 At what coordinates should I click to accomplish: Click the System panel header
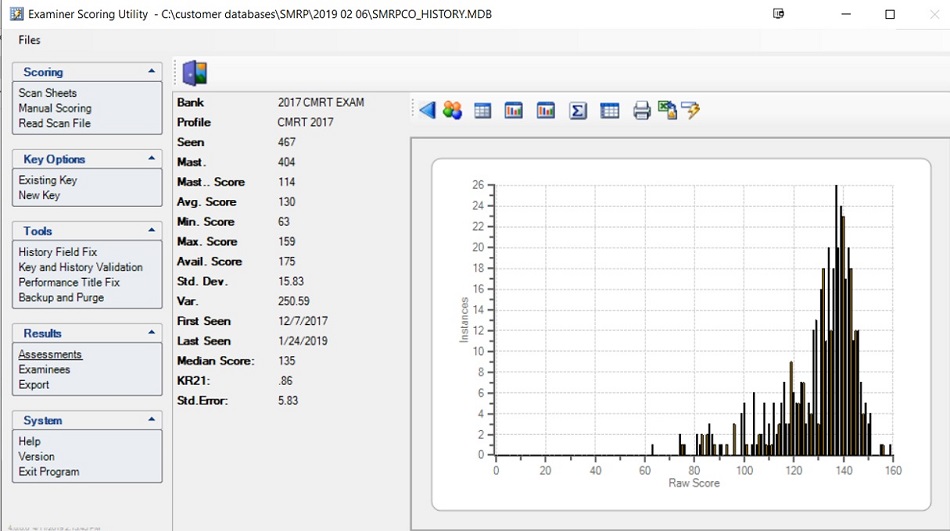point(87,420)
